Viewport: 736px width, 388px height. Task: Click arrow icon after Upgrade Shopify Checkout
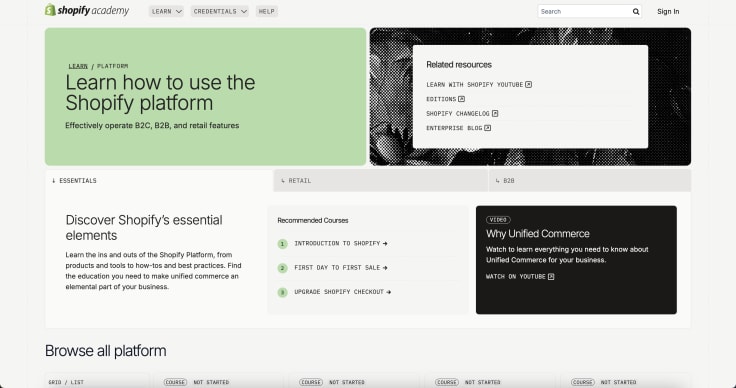[x=389, y=292]
